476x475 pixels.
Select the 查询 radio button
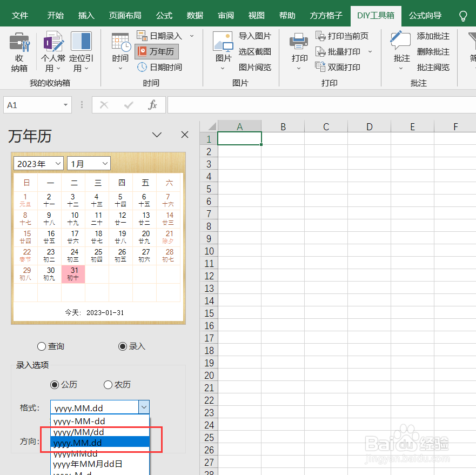[x=42, y=346]
